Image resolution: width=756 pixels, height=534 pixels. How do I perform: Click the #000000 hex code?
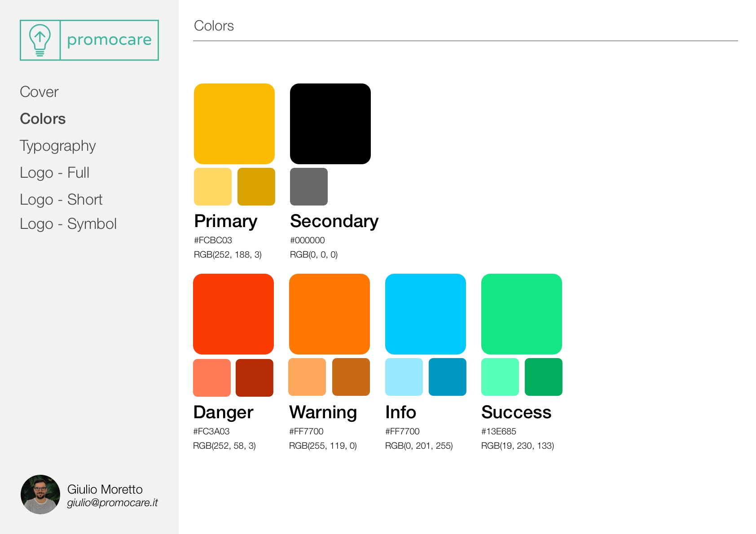point(308,240)
